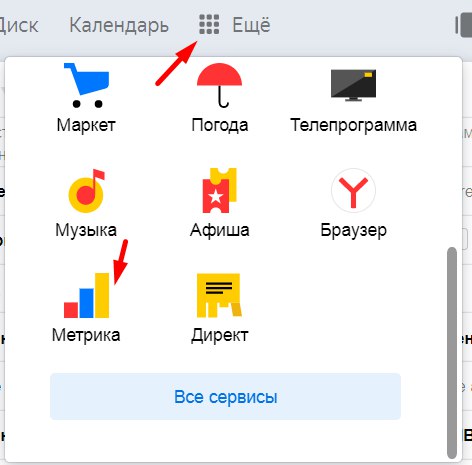This screenshot has height=465, width=472.
Task: Click the Метрика text label
Action: [x=86, y=335]
